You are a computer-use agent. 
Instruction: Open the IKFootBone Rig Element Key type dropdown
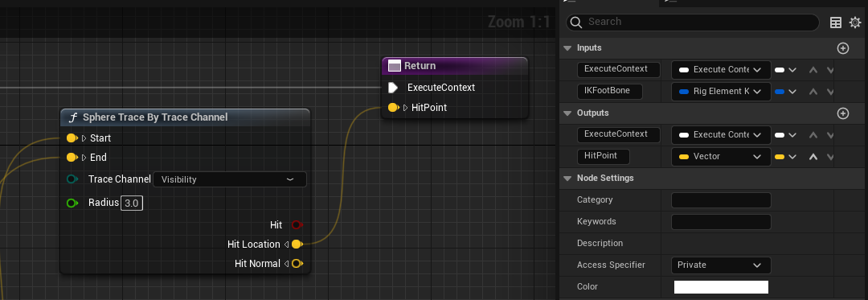point(721,92)
